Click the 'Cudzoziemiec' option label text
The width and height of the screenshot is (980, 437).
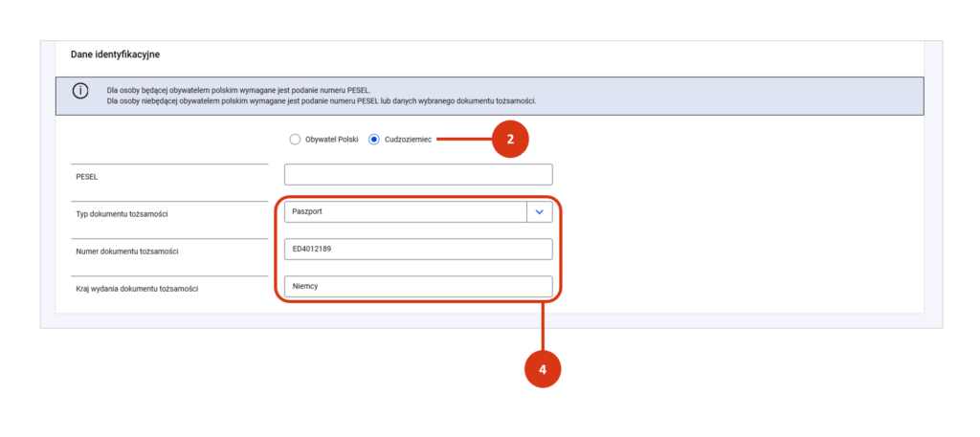click(408, 140)
